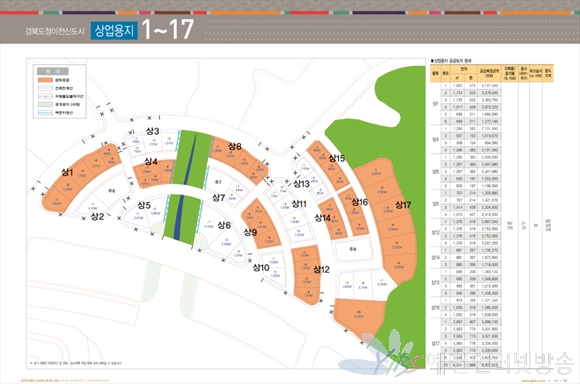The image size is (580, 384).
Task: Select the 상17 block label
Action: click(x=403, y=205)
